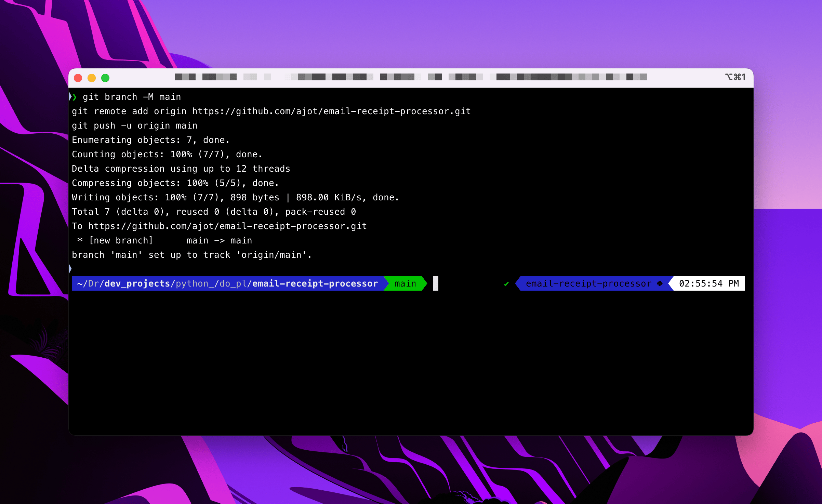
Task: Click the 'Enumerating objects: 7, done.' line
Action: tap(151, 140)
